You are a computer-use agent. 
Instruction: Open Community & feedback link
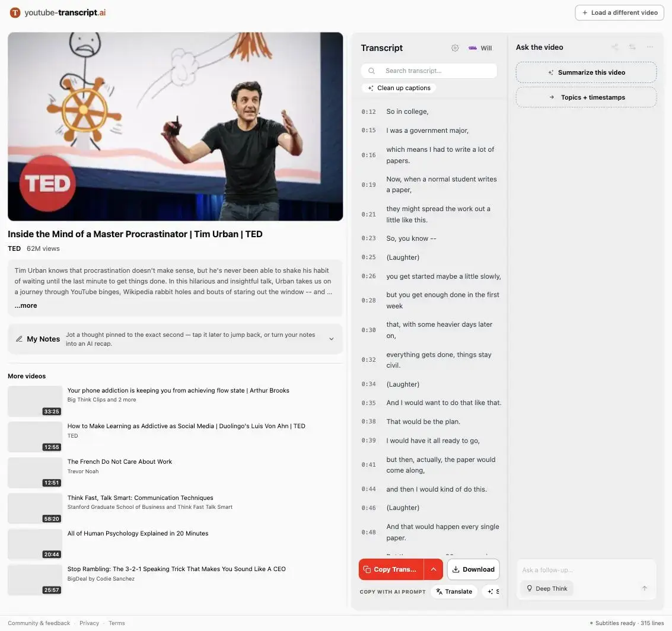[x=39, y=623]
